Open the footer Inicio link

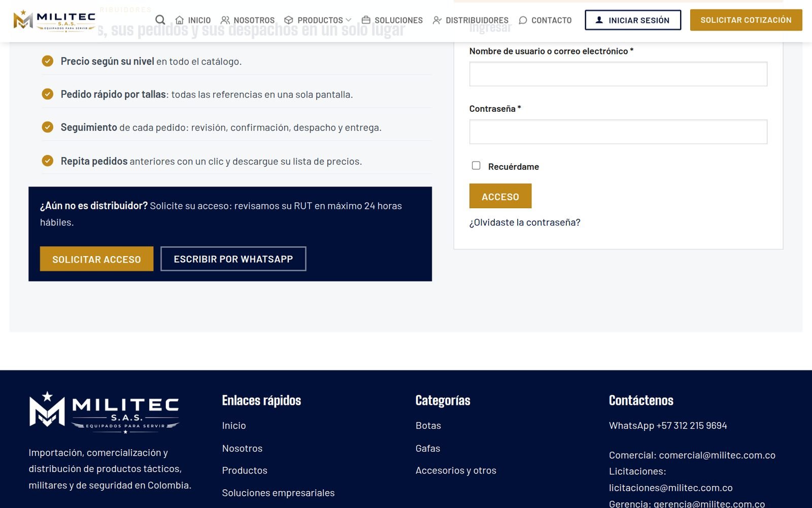click(x=234, y=426)
